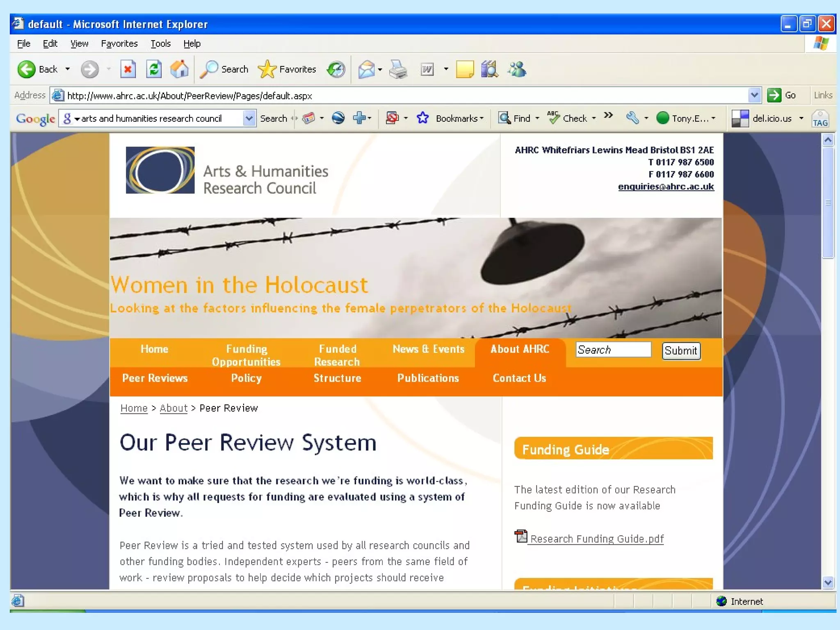Go to the Home page icon

[x=179, y=69]
